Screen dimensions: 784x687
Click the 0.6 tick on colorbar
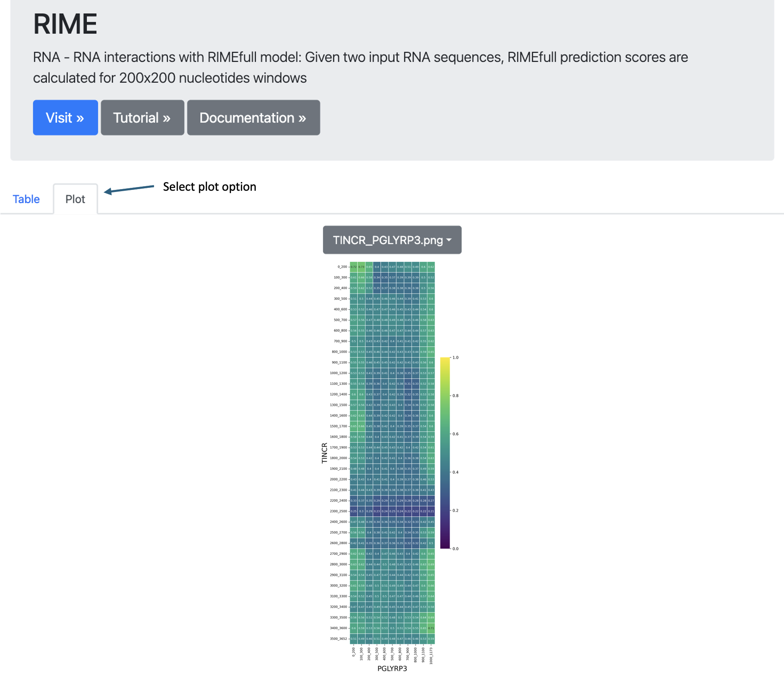(455, 434)
